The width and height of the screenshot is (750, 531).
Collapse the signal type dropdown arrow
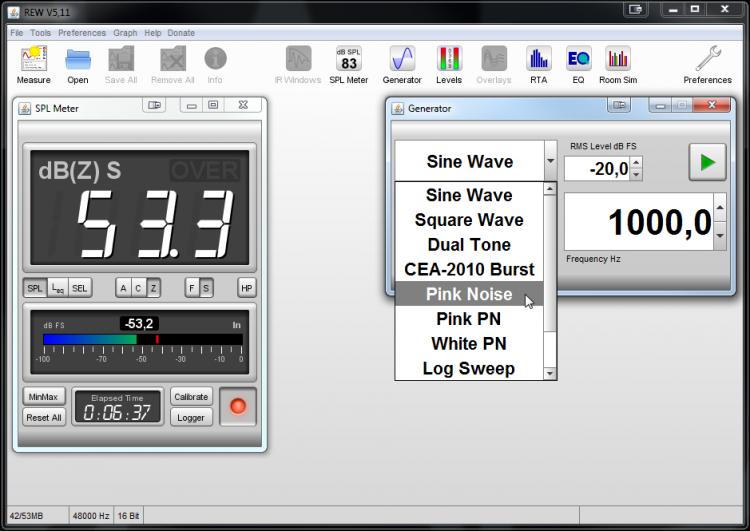(551, 161)
